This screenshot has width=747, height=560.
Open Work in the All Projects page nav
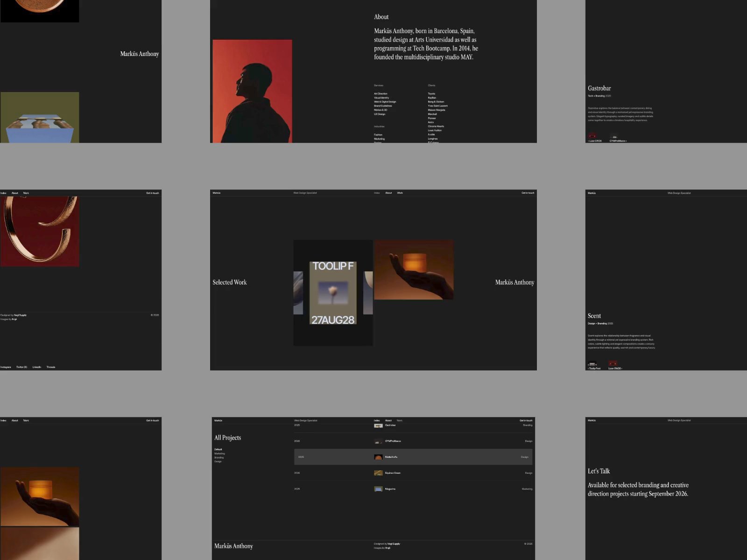[x=400, y=420]
